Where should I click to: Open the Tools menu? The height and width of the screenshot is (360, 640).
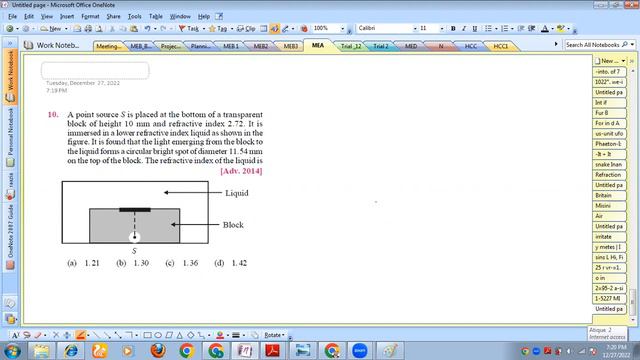pos(134,16)
